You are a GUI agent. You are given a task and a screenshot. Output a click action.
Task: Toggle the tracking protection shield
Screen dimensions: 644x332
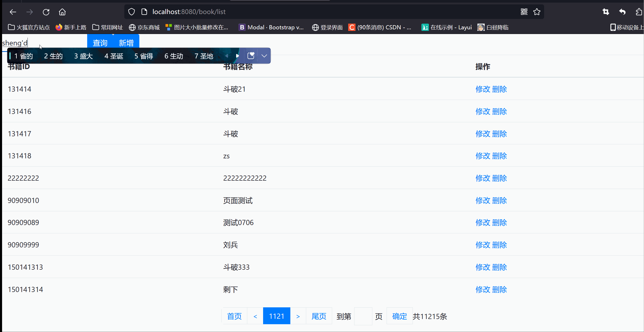coord(131,11)
